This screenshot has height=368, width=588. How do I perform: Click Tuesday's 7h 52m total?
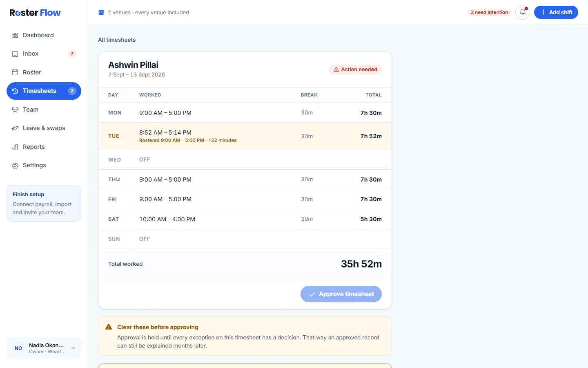[371, 136]
